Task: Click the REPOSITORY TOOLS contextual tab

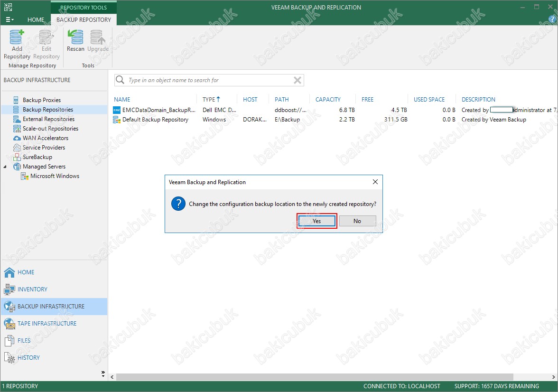Action: tap(84, 7)
